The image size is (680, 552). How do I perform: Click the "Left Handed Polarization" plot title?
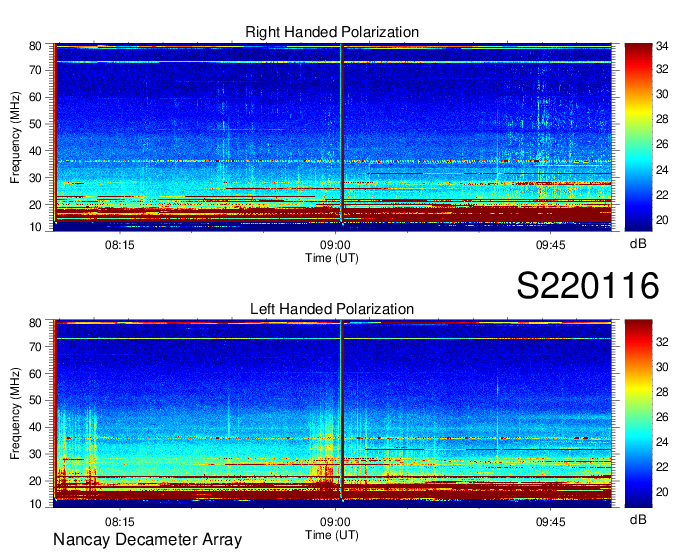[x=332, y=309]
